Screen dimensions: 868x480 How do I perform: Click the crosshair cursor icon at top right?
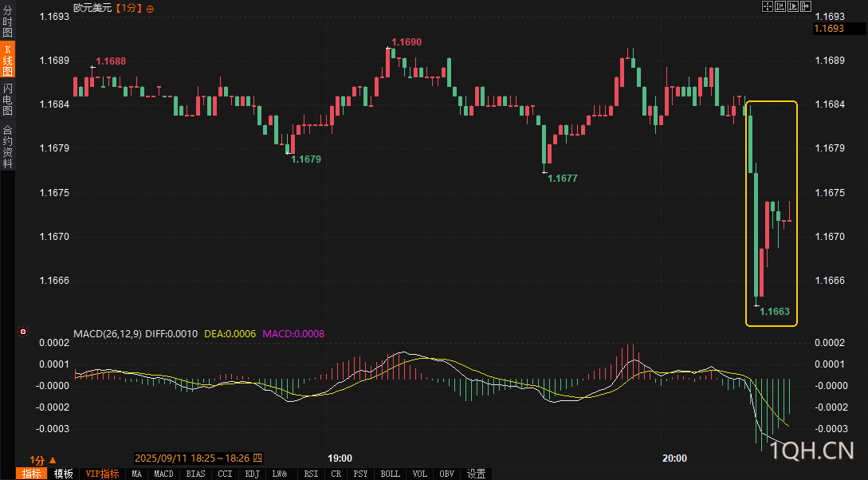coord(768,6)
